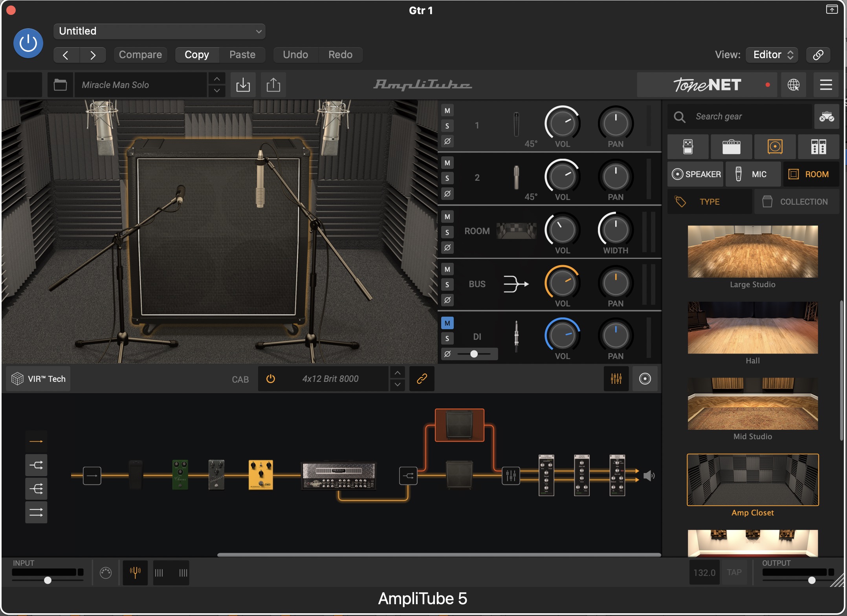This screenshot has height=616, width=847.
Task: Solo the BUS channel
Action: click(x=447, y=285)
